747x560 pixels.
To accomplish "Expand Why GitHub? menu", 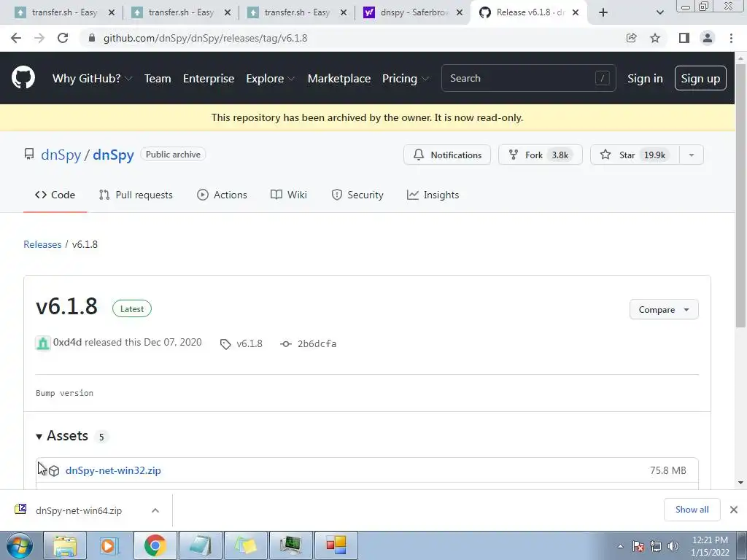I will [x=92, y=79].
